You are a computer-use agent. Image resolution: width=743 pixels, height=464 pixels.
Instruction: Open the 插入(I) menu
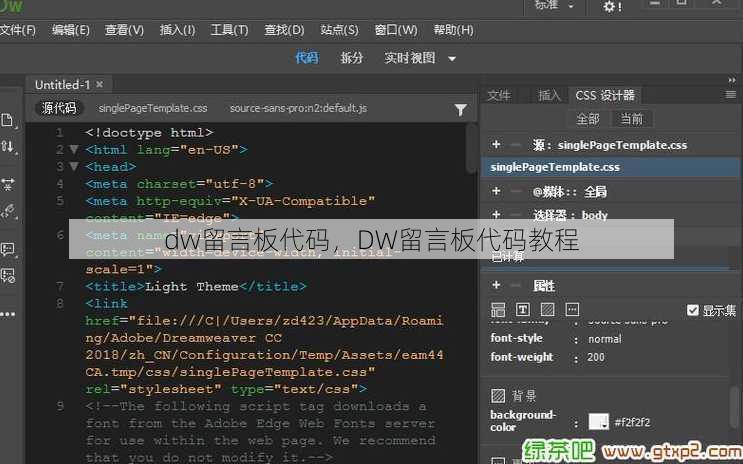tap(177, 30)
